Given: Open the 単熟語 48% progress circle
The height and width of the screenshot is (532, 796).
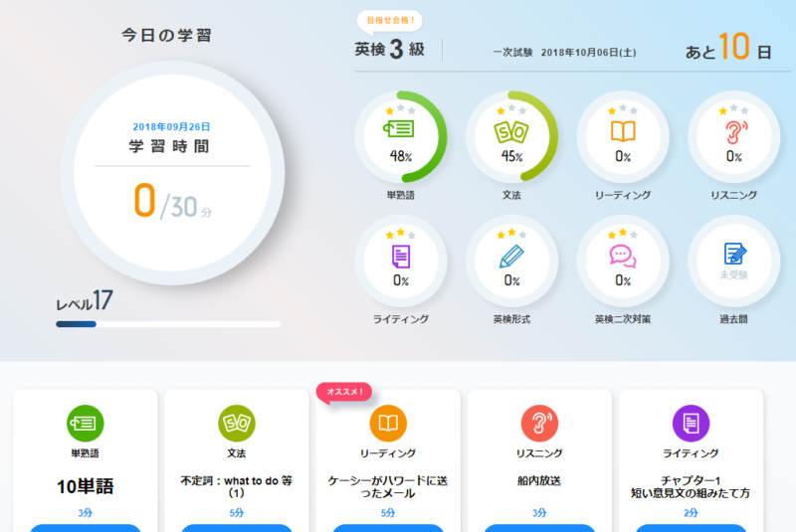Looking at the screenshot, I should click(401, 137).
